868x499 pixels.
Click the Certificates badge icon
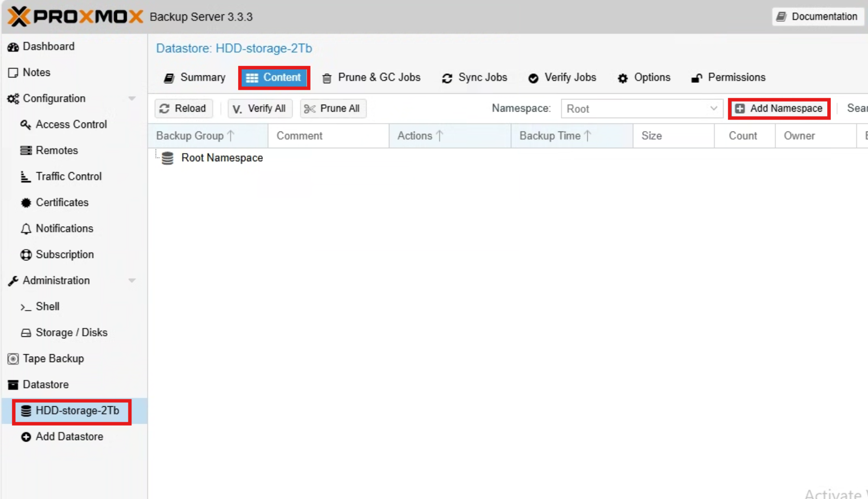click(26, 202)
